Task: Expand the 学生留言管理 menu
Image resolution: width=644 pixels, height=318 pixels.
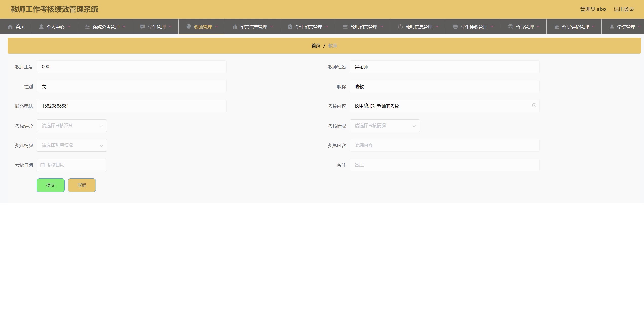Action: [x=308, y=27]
